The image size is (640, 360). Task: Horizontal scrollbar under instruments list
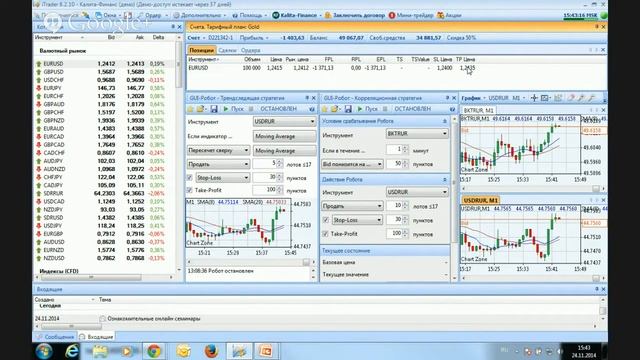coord(104,277)
